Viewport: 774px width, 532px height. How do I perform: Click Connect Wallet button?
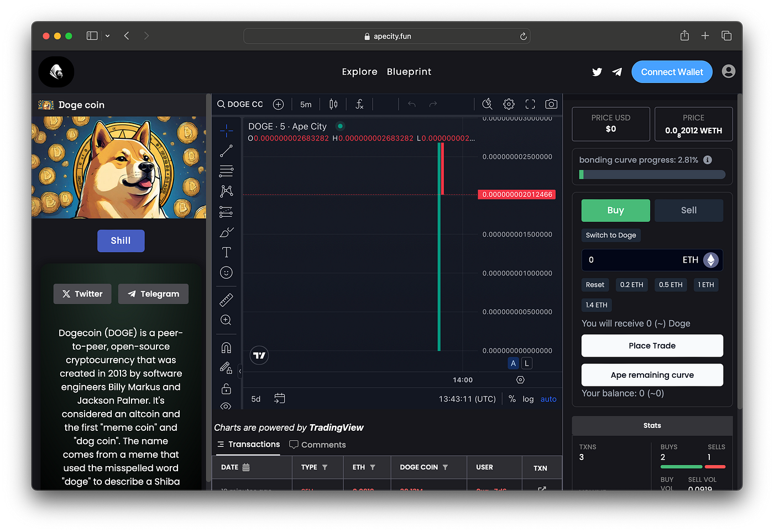tap(672, 72)
